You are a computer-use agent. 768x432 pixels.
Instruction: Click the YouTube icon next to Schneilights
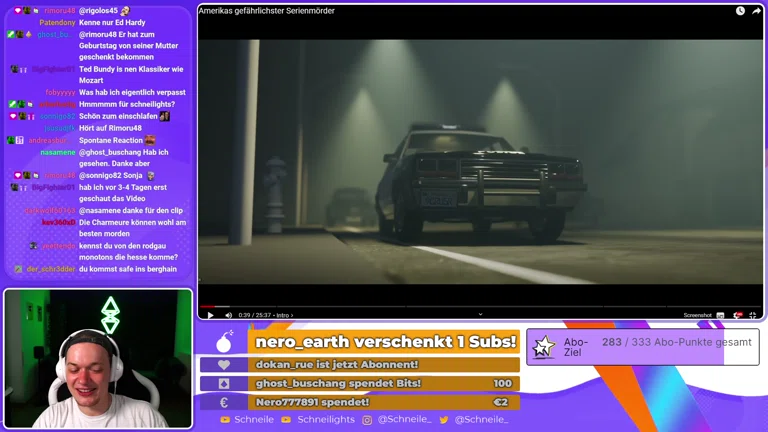[286, 420]
